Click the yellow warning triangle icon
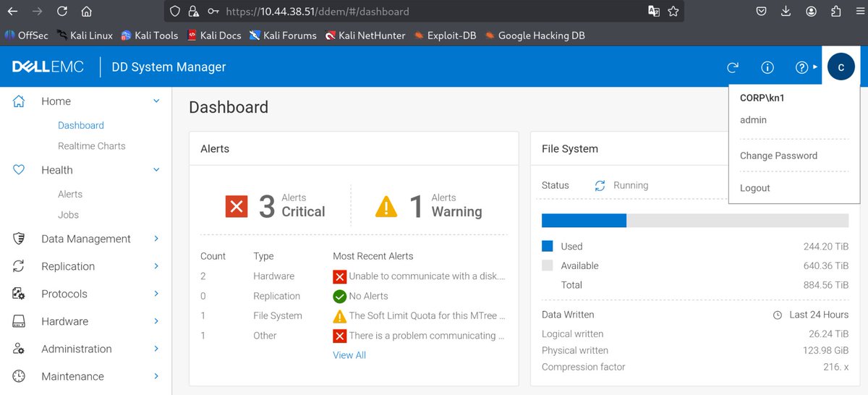The height and width of the screenshot is (395, 868). click(x=386, y=207)
